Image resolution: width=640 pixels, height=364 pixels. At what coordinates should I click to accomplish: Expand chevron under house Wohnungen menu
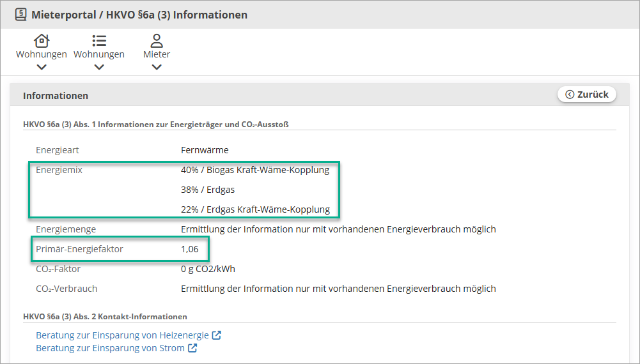pos(42,67)
